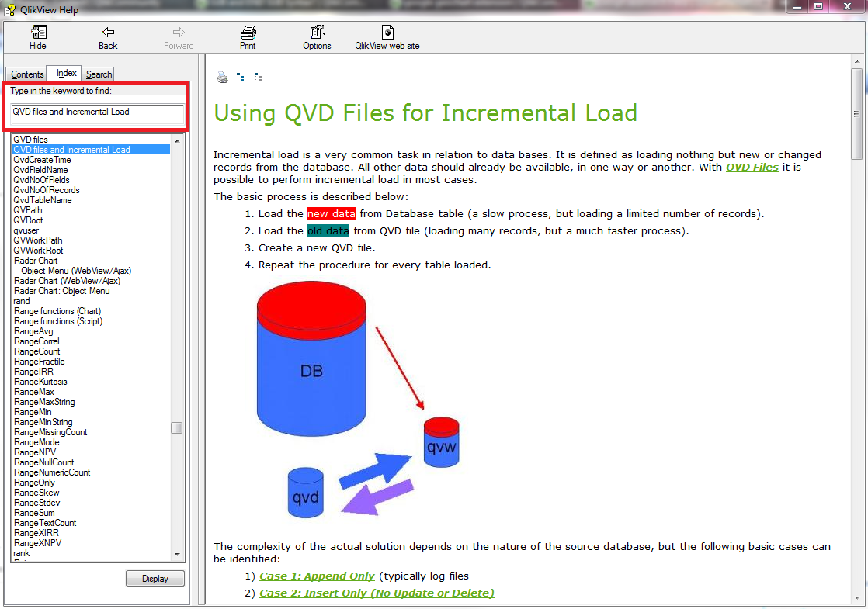Print the topic via toolbar Print icon
This screenshot has height=609, width=868.
[x=248, y=32]
